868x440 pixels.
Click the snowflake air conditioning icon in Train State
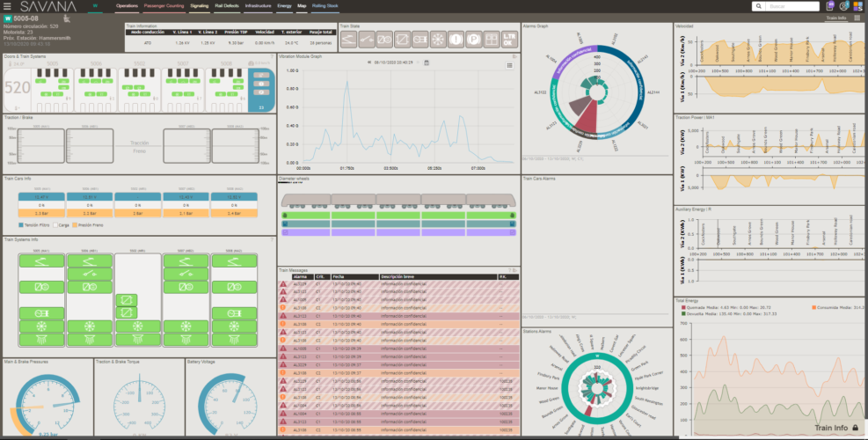439,40
